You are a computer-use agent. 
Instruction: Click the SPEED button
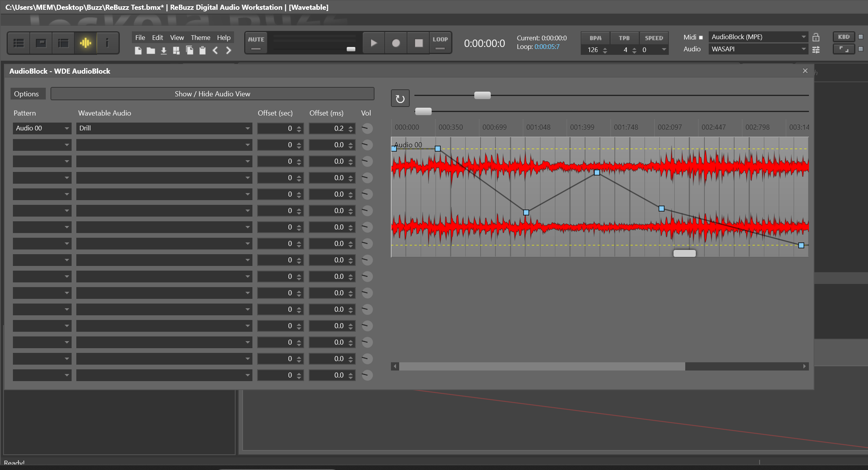point(654,38)
